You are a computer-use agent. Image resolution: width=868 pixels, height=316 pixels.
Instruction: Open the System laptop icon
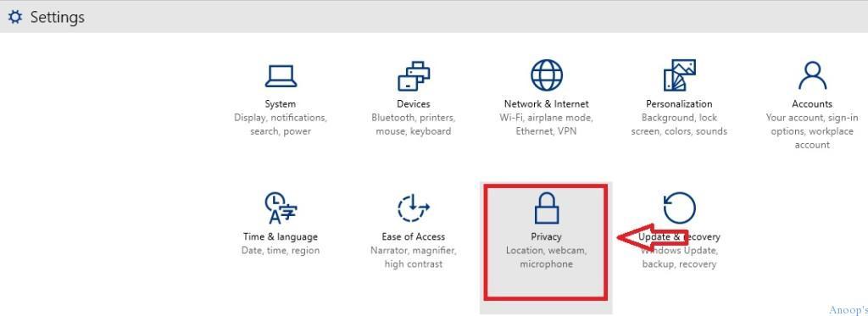click(281, 76)
